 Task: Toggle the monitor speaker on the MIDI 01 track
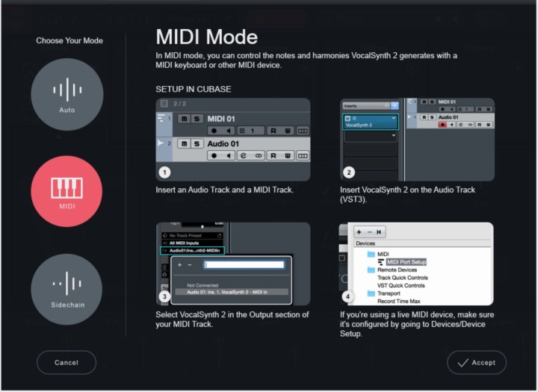coord(228,131)
